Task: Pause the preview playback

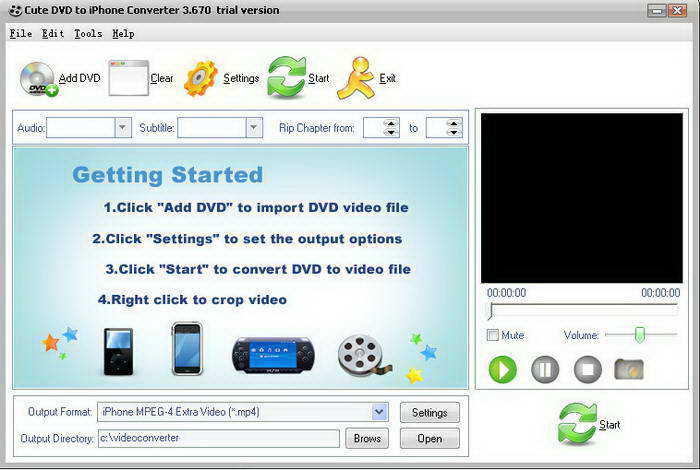Action: pyautogui.click(x=545, y=370)
